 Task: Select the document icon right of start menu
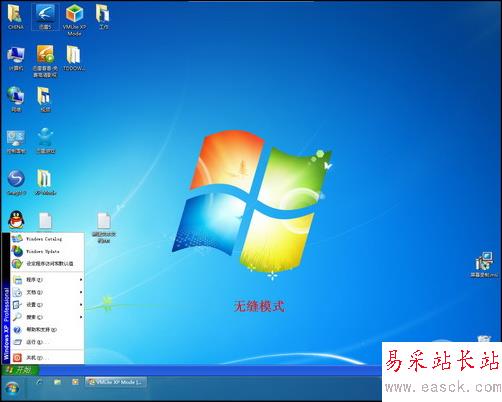[104, 227]
